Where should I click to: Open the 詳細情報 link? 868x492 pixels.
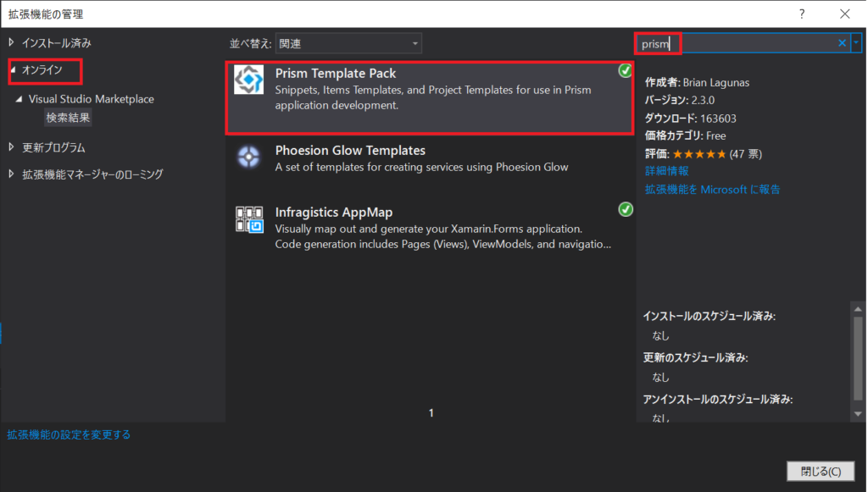click(x=666, y=171)
